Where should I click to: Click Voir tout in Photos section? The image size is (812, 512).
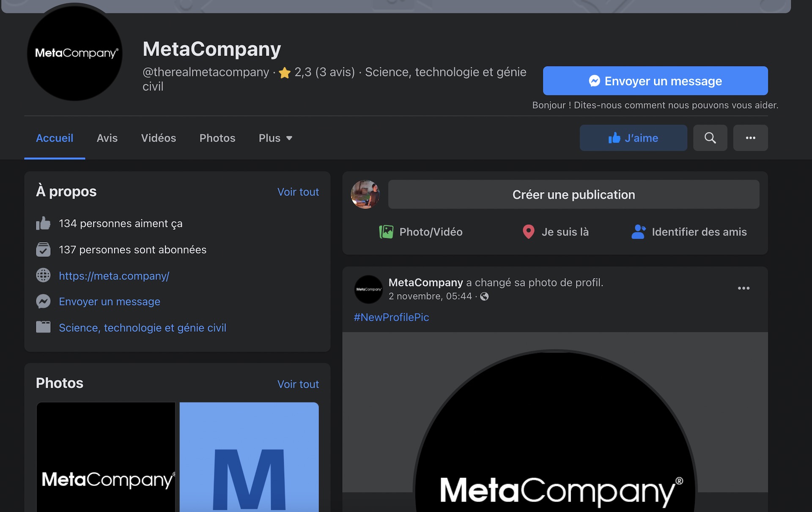coord(298,384)
